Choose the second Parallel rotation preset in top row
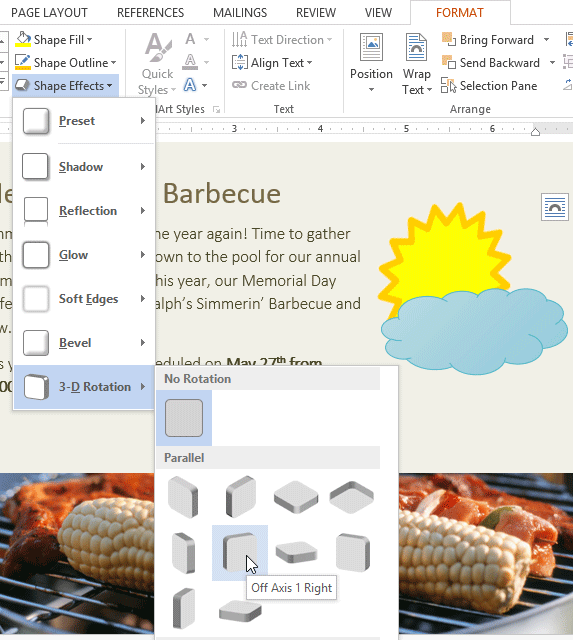Screen dimensions: 573x640 coord(240,497)
